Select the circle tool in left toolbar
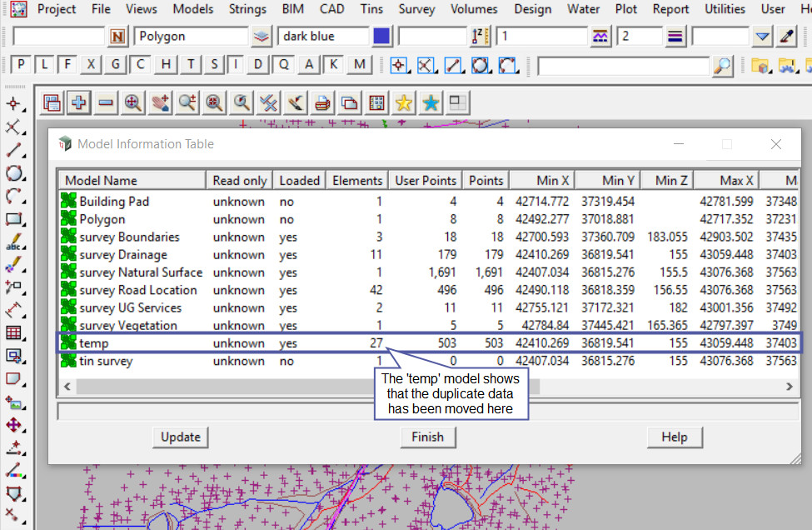The height and width of the screenshot is (530, 812). click(x=14, y=173)
